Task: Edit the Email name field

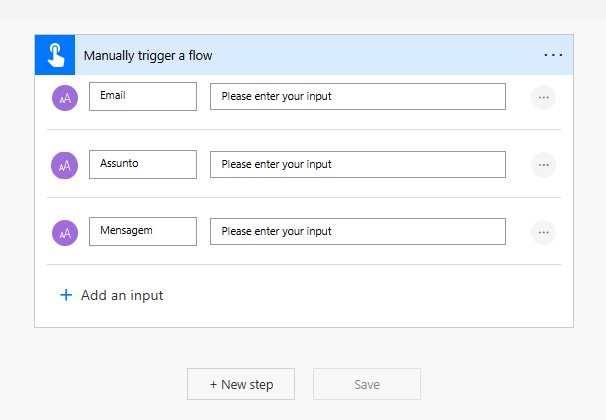Action: pos(143,96)
